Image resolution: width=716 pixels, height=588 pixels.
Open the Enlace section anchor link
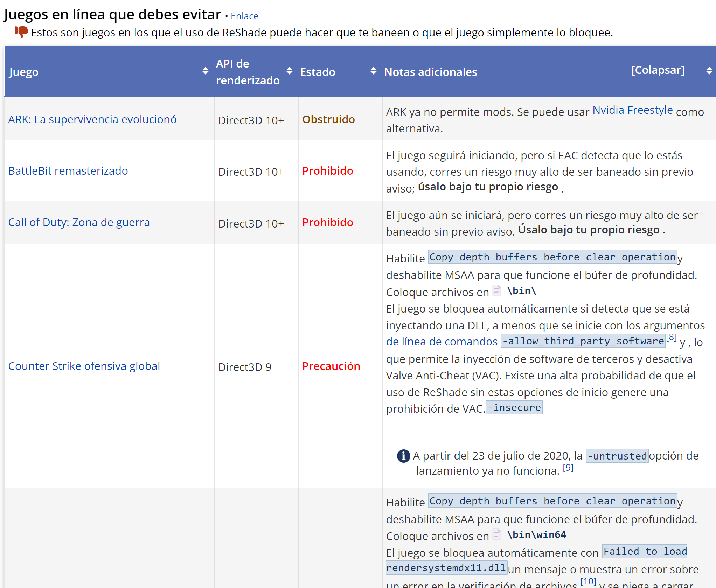tap(244, 16)
